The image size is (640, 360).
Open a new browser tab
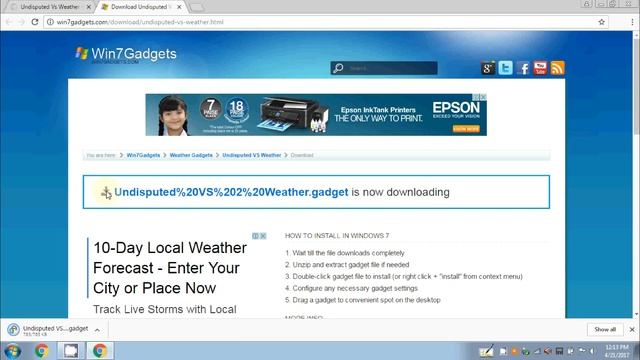pos(197,7)
